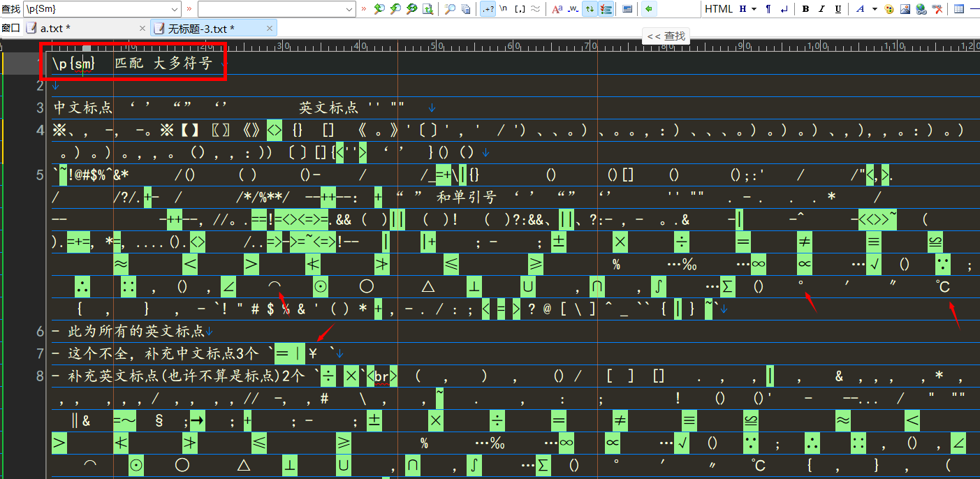Image resolution: width=980 pixels, height=479 pixels.
Task: Insert image using the picture icon
Action: tap(905, 9)
